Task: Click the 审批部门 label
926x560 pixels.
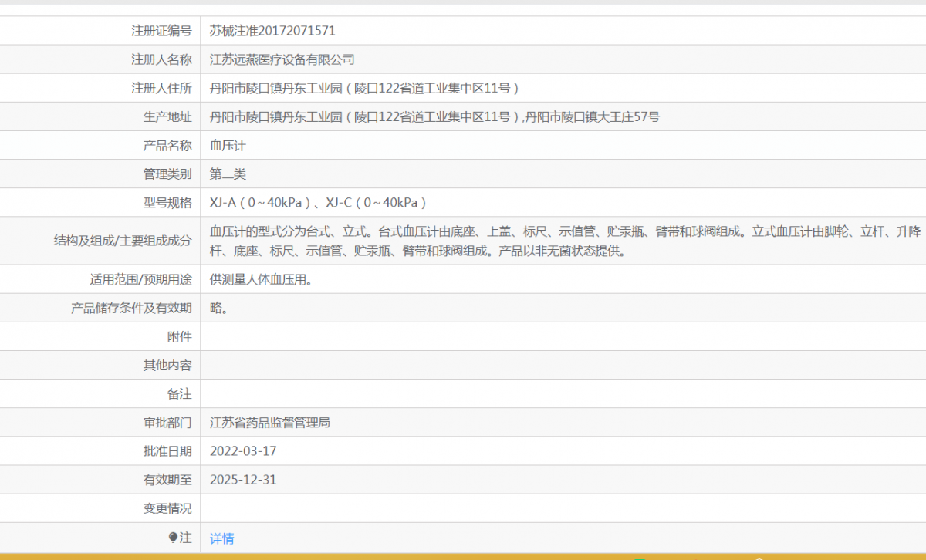Action: (167, 423)
